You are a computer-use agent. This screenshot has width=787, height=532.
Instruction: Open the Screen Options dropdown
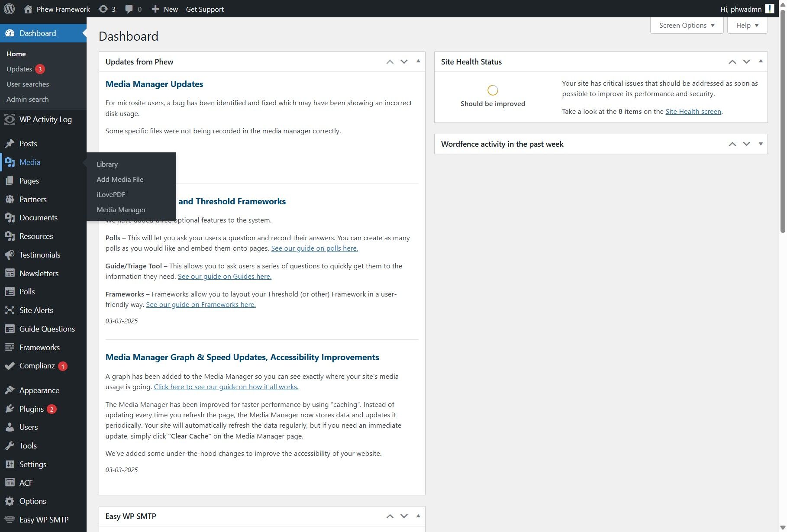[x=687, y=25]
